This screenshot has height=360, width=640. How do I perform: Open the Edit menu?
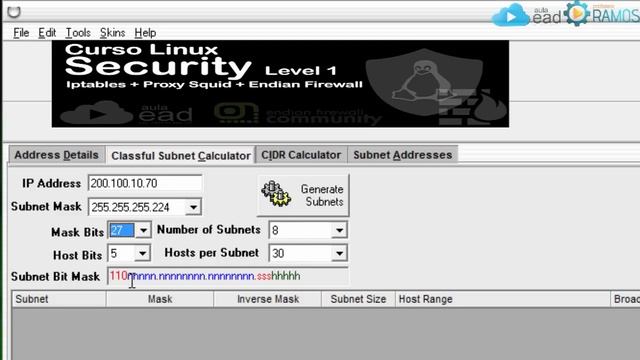(x=47, y=33)
